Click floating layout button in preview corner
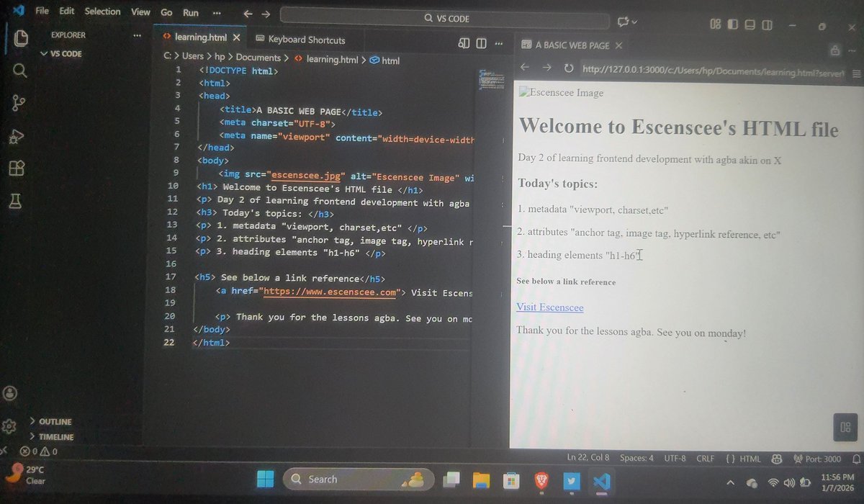The width and height of the screenshot is (864, 504). [x=845, y=427]
